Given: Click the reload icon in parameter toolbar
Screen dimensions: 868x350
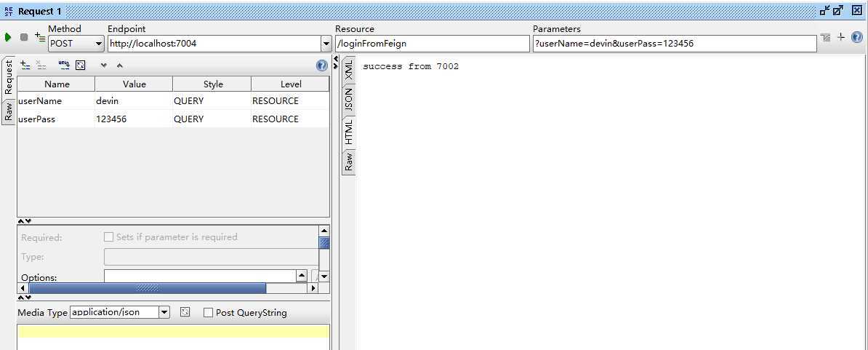Looking at the screenshot, I should tap(80, 65).
